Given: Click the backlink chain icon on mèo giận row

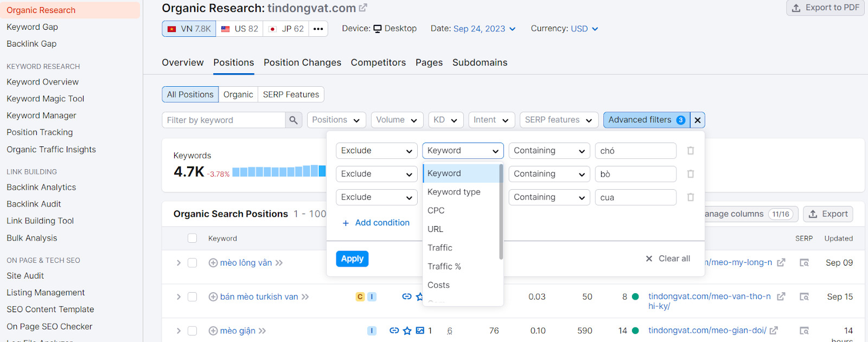Looking at the screenshot, I should [393, 331].
